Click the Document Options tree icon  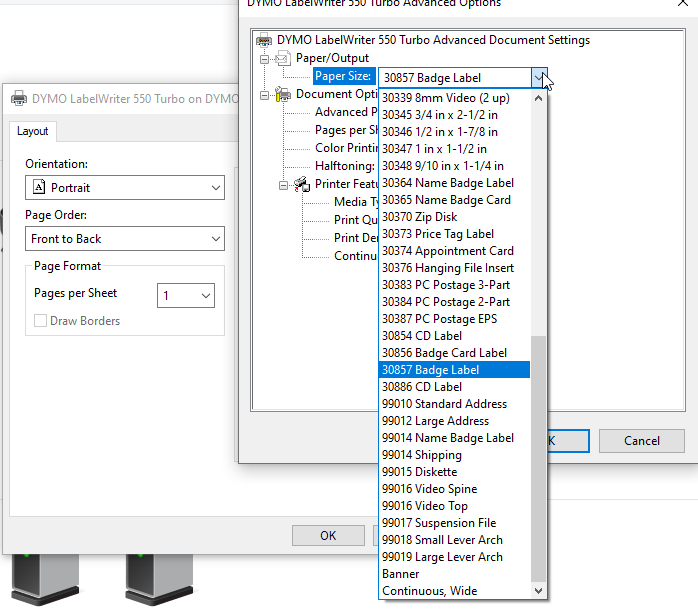282,95
